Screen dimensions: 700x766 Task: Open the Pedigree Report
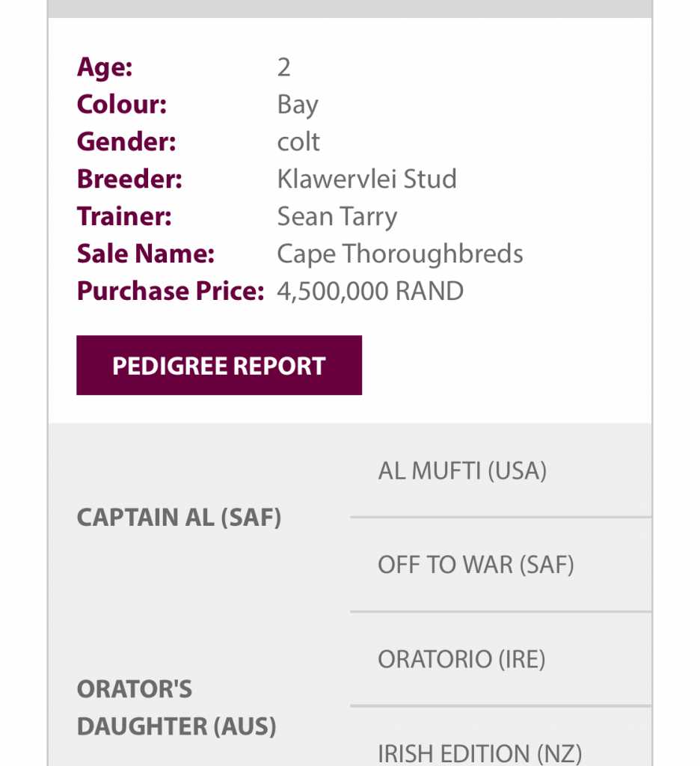click(x=218, y=365)
